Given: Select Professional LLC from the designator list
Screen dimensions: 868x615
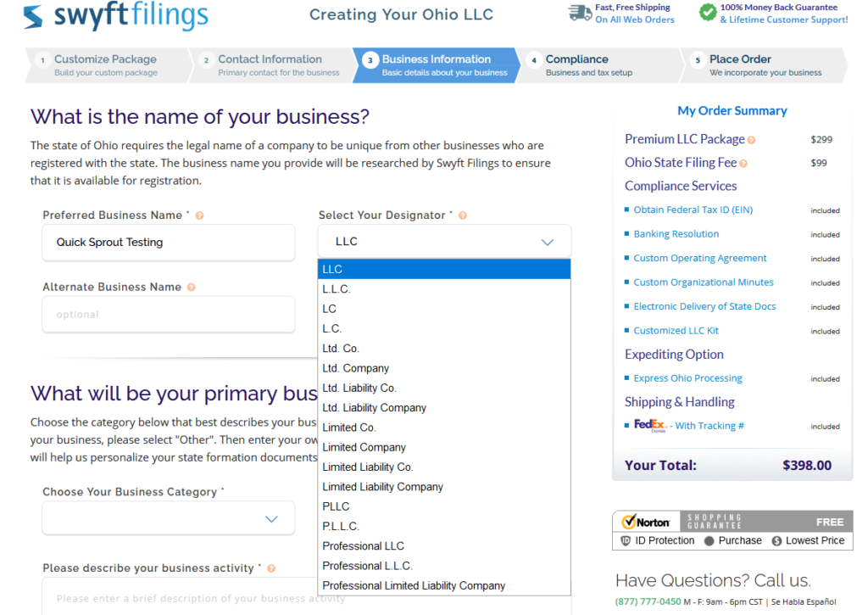Looking at the screenshot, I should tap(363, 545).
